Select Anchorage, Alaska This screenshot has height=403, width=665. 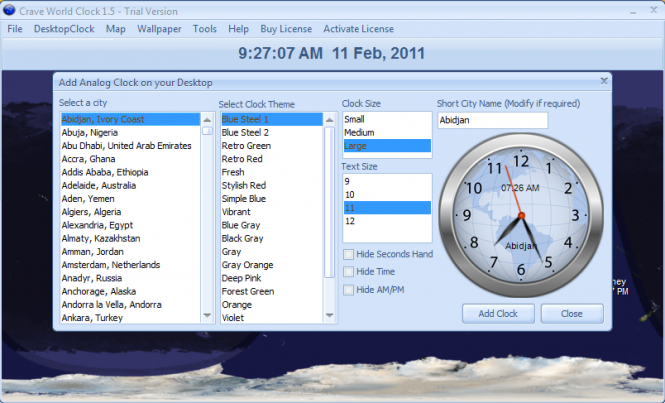click(130, 291)
